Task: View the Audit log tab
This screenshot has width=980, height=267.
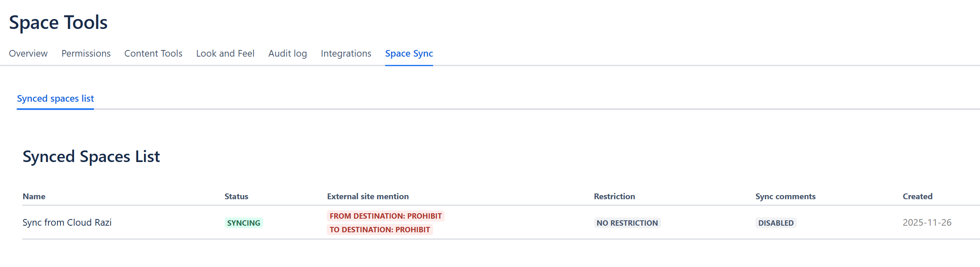Action: [x=288, y=53]
